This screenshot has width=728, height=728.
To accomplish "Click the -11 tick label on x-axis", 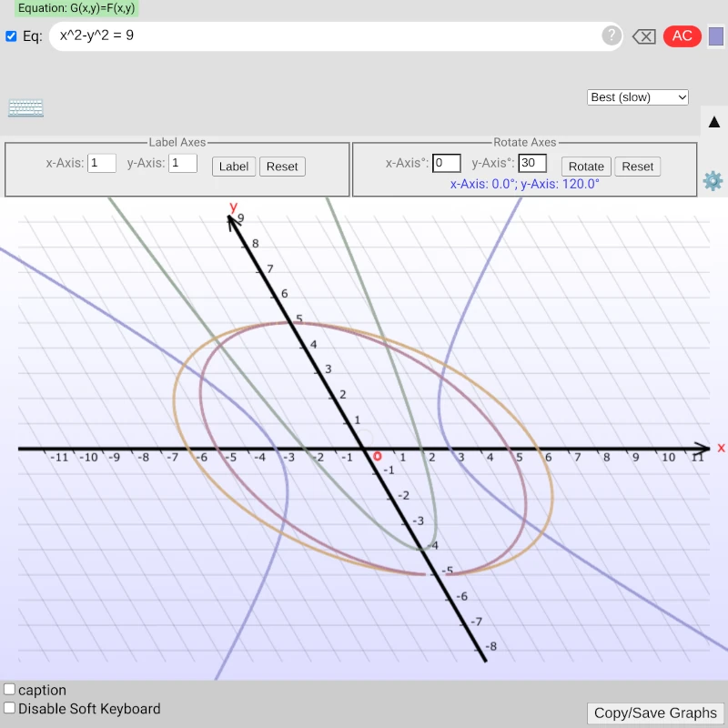I will (x=59, y=458).
